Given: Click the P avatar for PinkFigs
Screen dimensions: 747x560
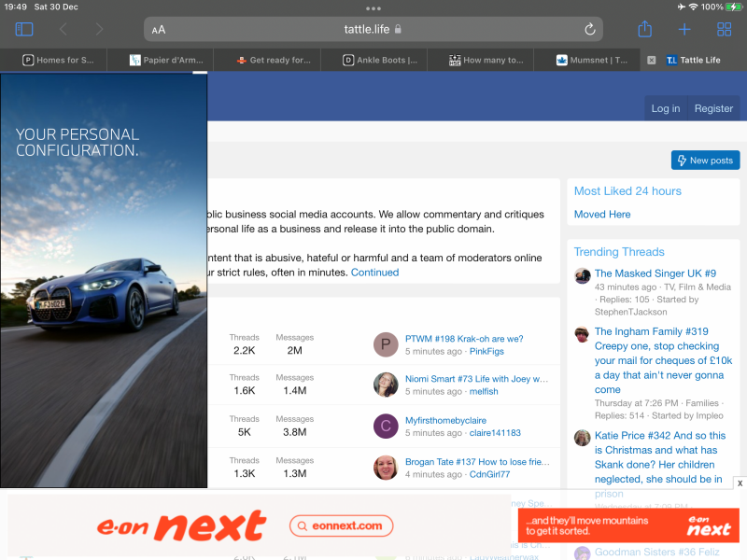Looking at the screenshot, I should click(x=386, y=344).
